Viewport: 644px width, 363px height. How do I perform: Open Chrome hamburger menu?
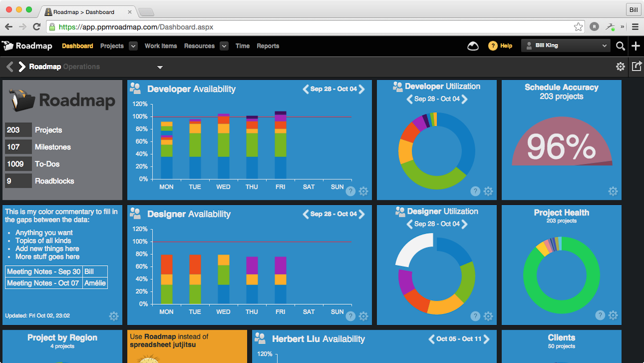click(636, 27)
